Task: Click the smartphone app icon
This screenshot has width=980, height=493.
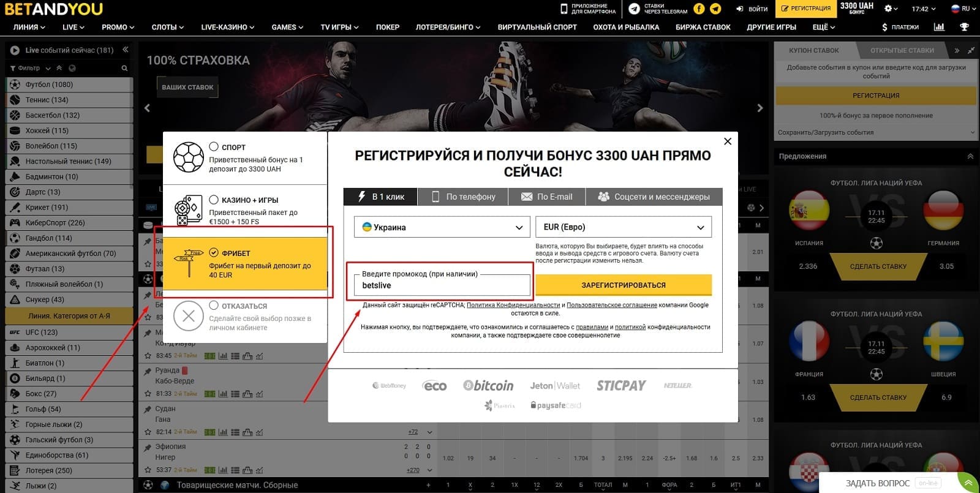Action: pyautogui.click(x=564, y=9)
